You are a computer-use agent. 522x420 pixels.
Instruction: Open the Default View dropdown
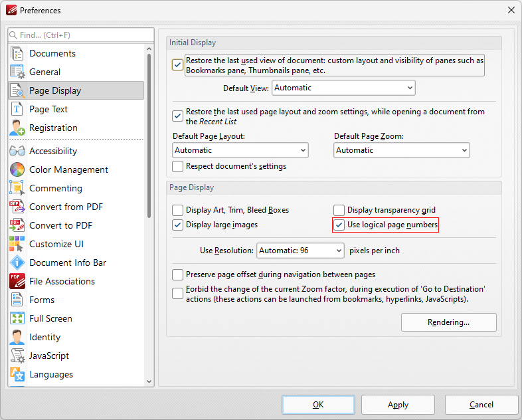click(x=343, y=88)
